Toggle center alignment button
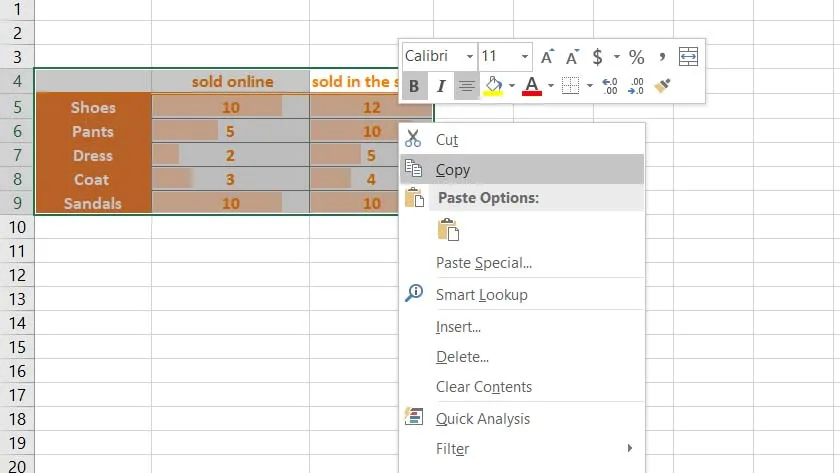The image size is (840, 473). [467, 86]
